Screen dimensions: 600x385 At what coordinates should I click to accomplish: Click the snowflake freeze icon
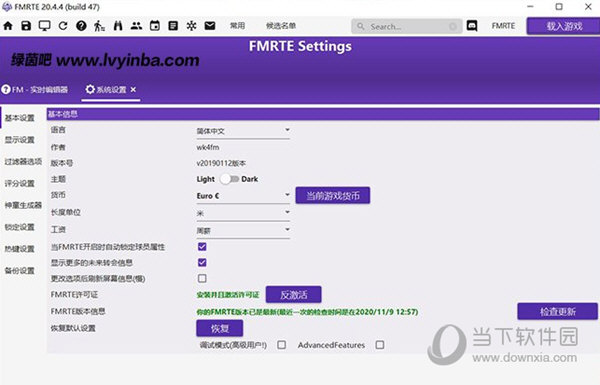click(x=191, y=26)
